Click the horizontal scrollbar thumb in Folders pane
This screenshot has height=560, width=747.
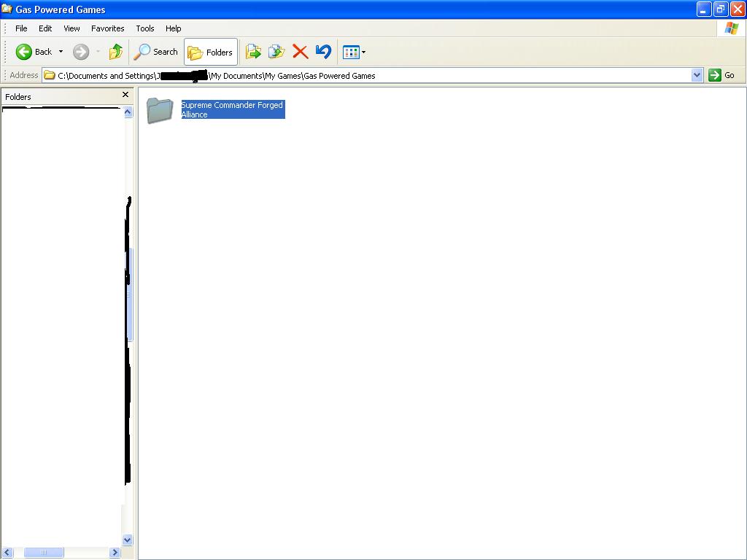(x=43, y=553)
